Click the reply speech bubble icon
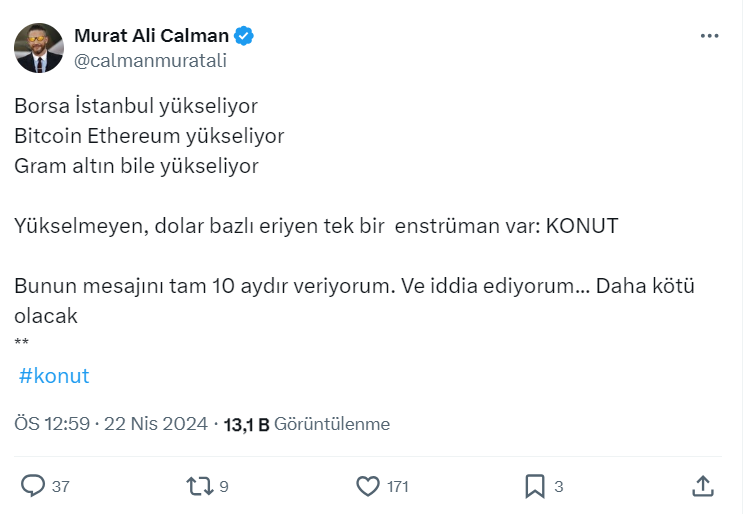743x514 pixels. [33, 486]
